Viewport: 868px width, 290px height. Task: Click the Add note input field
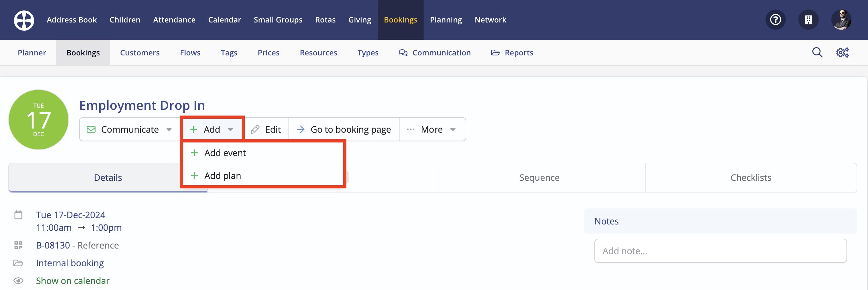coord(720,251)
